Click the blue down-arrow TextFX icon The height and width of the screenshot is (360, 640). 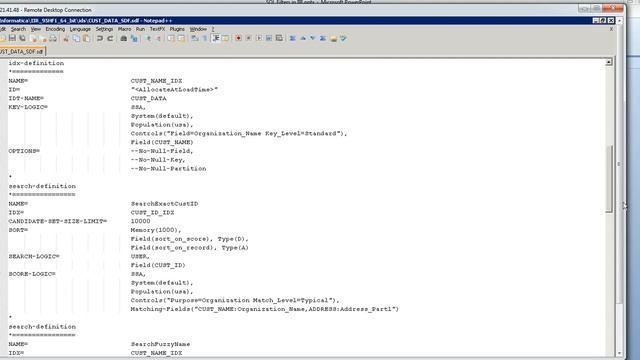[313, 38]
